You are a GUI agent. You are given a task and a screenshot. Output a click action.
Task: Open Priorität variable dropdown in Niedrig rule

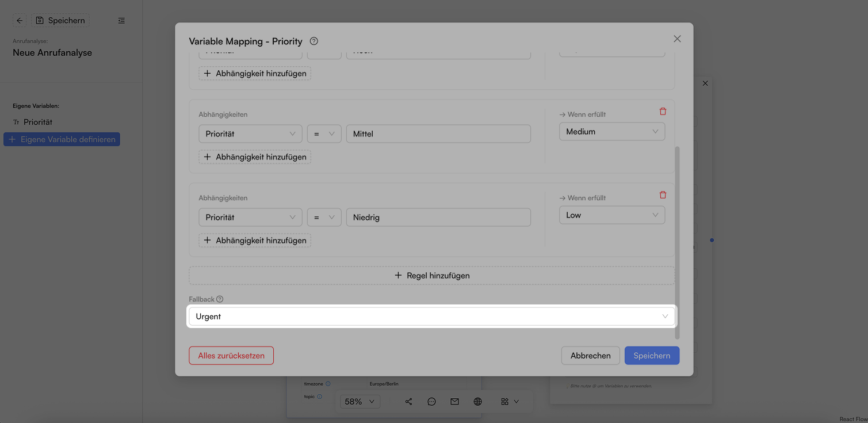coord(250,218)
